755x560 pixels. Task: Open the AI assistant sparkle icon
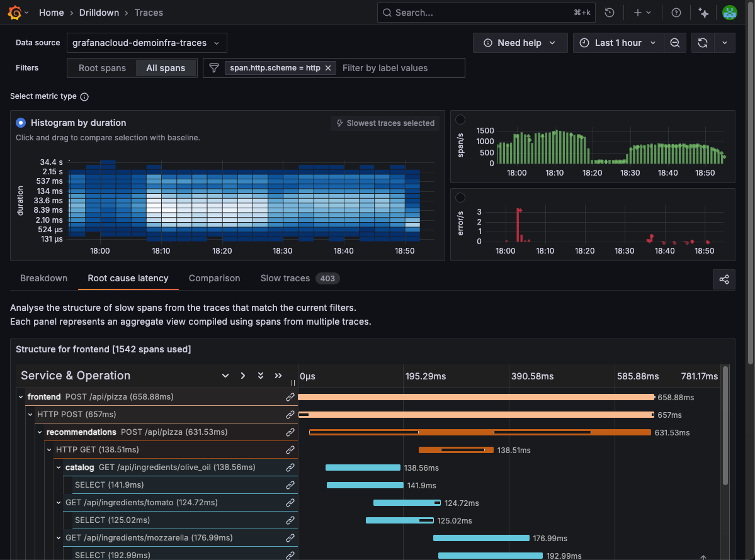point(703,13)
